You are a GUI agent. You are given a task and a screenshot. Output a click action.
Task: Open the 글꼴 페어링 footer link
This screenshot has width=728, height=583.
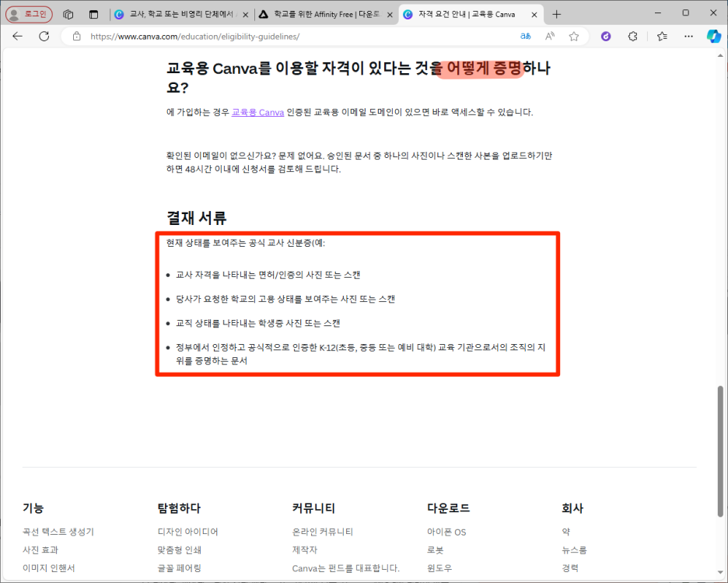pyautogui.click(x=179, y=567)
